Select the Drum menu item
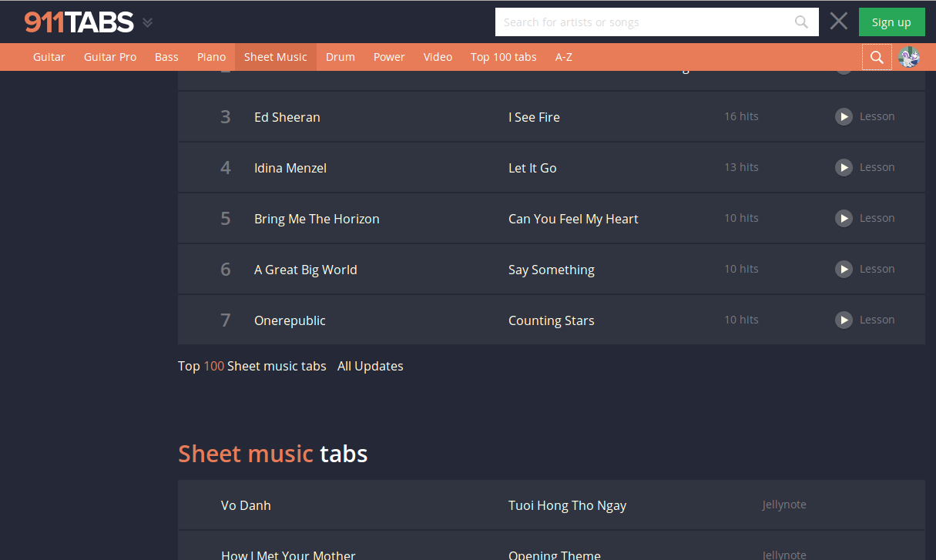Image resolution: width=936 pixels, height=560 pixels. coord(340,57)
